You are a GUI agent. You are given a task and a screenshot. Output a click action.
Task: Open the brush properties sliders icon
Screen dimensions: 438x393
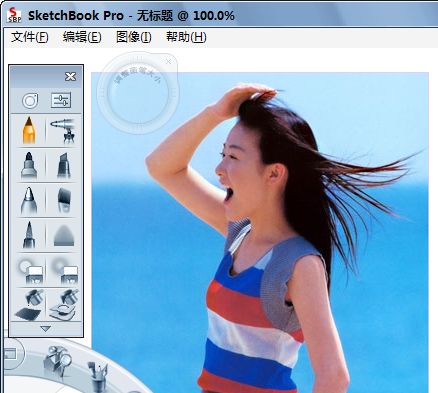pyautogui.click(x=61, y=100)
